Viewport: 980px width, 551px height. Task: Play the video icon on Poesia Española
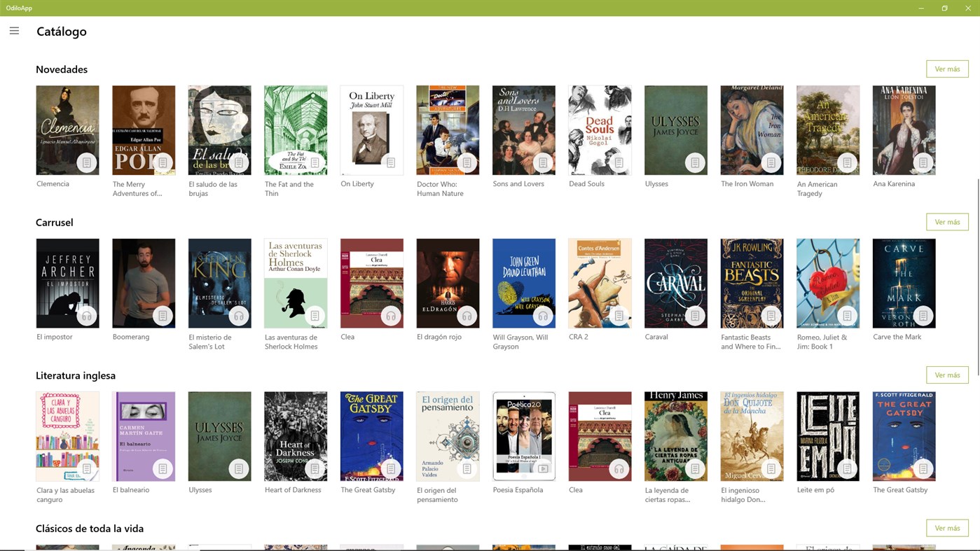click(x=543, y=468)
